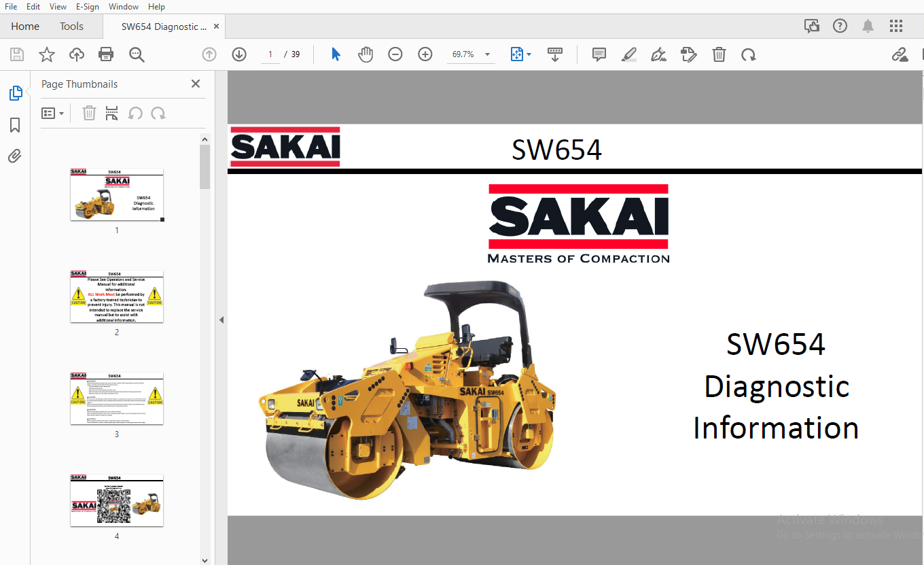Open the chat messages icon at top right
The width and height of the screenshot is (924, 565).
tap(811, 27)
